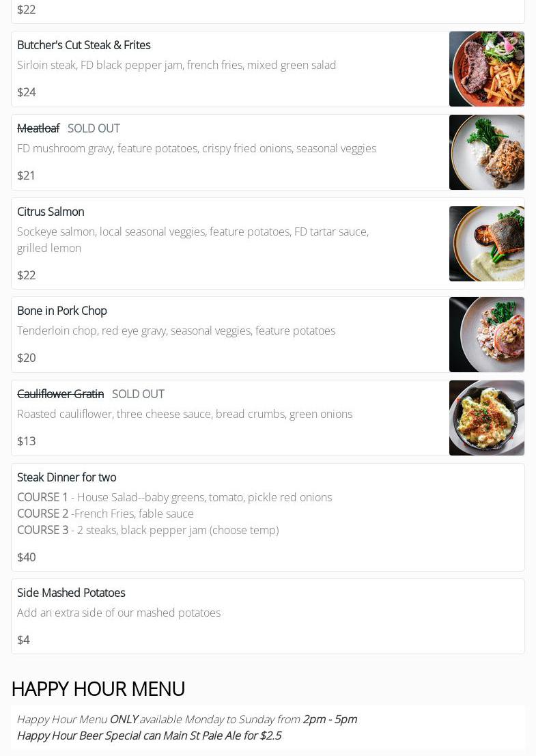Viewport: 536px width, 756px height.
Task: View the Citrus Salmon dish image
Action: pyautogui.click(x=486, y=244)
